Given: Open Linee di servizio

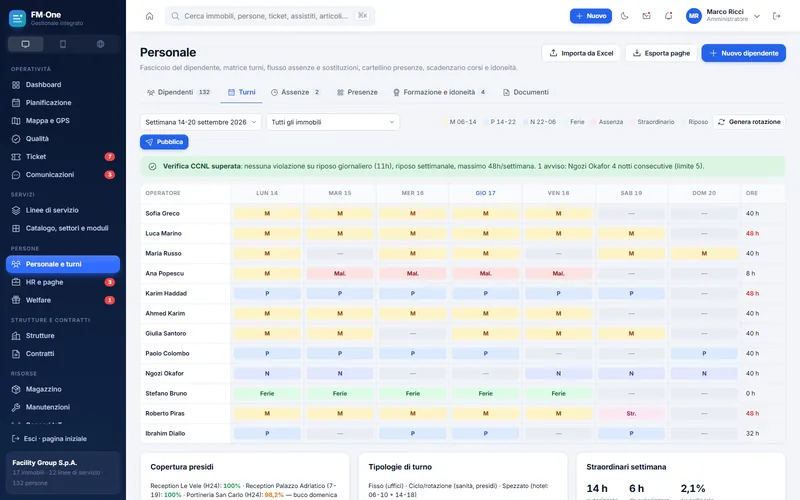Looking at the screenshot, I should [63, 210].
